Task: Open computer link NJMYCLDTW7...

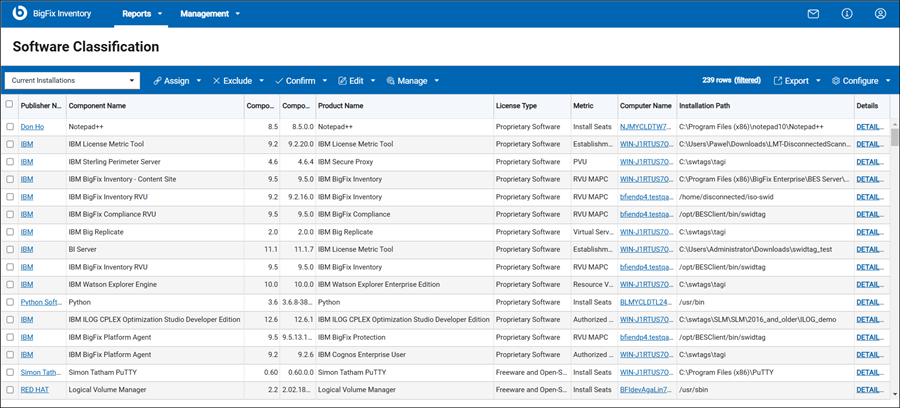Action: tap(646, 127)
